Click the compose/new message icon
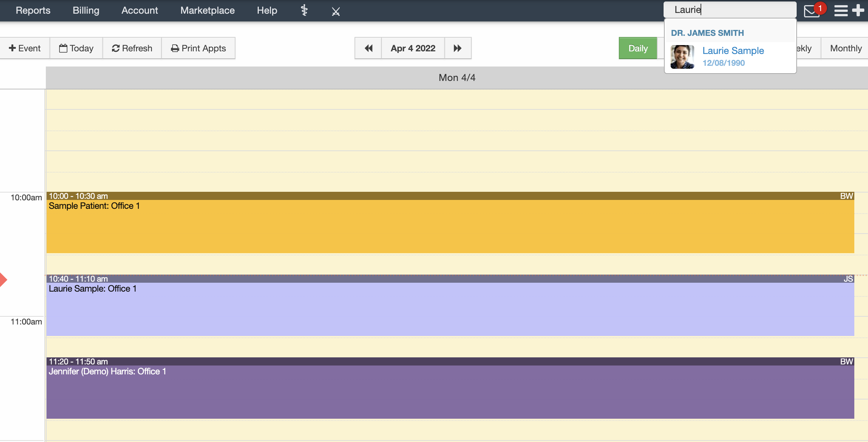 point(860,11)
